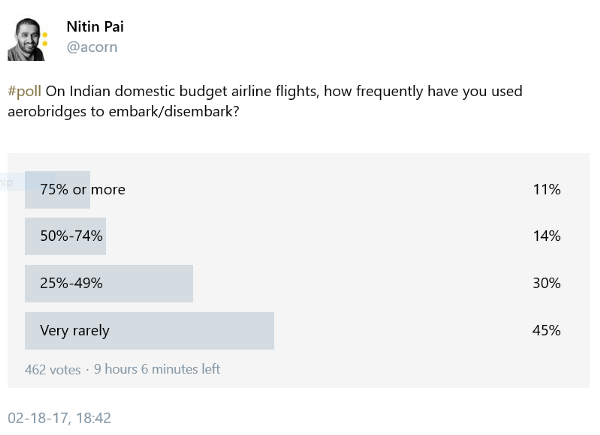Click the 14% result value
Image resolution: width=600 pixels, height=435 pixels.
point(546,236)
